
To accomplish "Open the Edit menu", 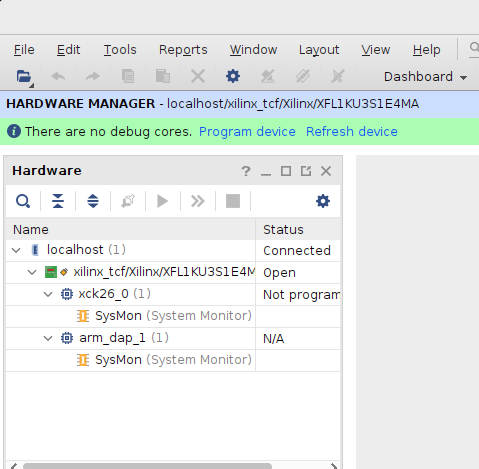I will (x=68, y=50).
